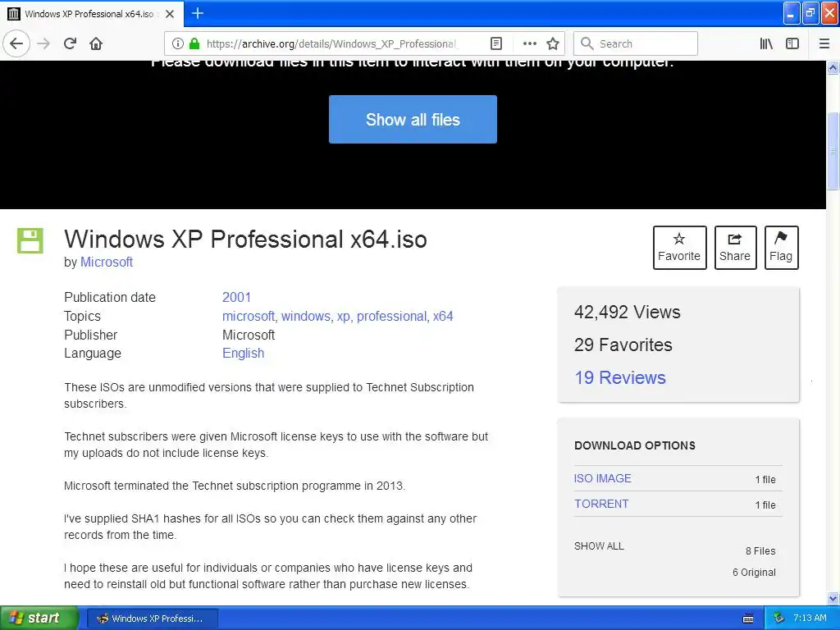Click the green floppy disk software icon
This screenshot has height=630, width=840.
[x=30, y=240]
